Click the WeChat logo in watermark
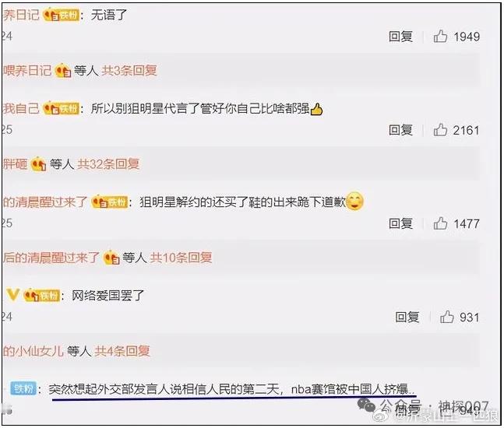 pyautogui.click(x=366, y=405)
